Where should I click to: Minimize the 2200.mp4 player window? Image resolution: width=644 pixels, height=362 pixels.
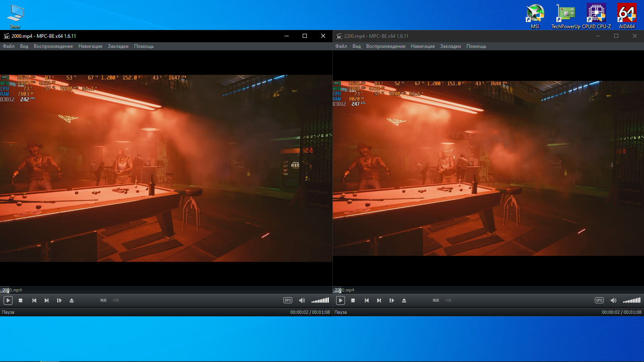click(x=598, y=36)
